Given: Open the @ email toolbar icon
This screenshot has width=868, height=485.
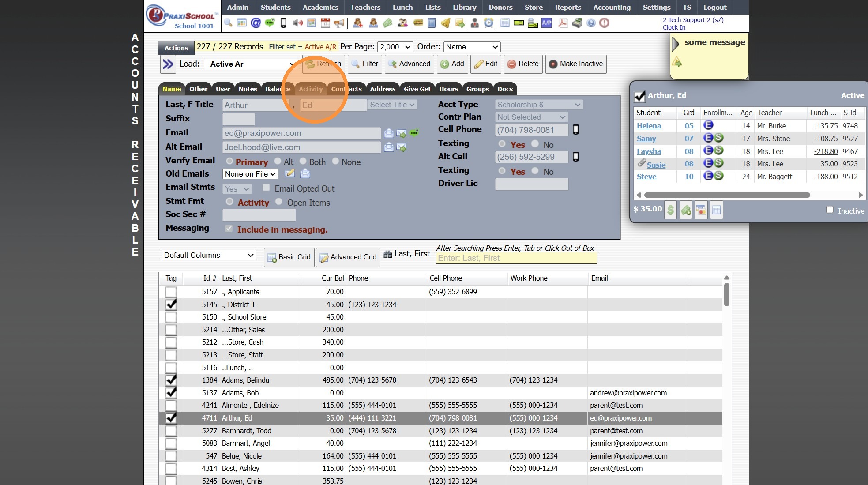Looking at the screenshot, I should click(x=256, y=23).
